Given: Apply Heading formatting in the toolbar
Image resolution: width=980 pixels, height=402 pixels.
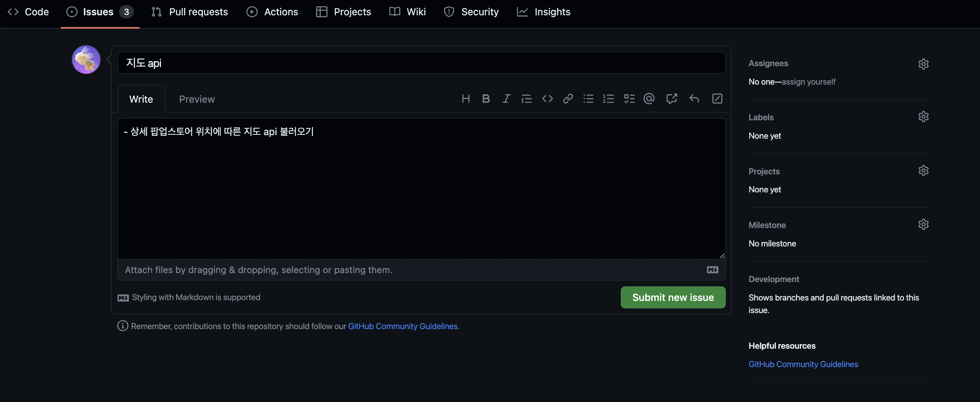Looking at the screenshot, I should (x=466, y=98).
